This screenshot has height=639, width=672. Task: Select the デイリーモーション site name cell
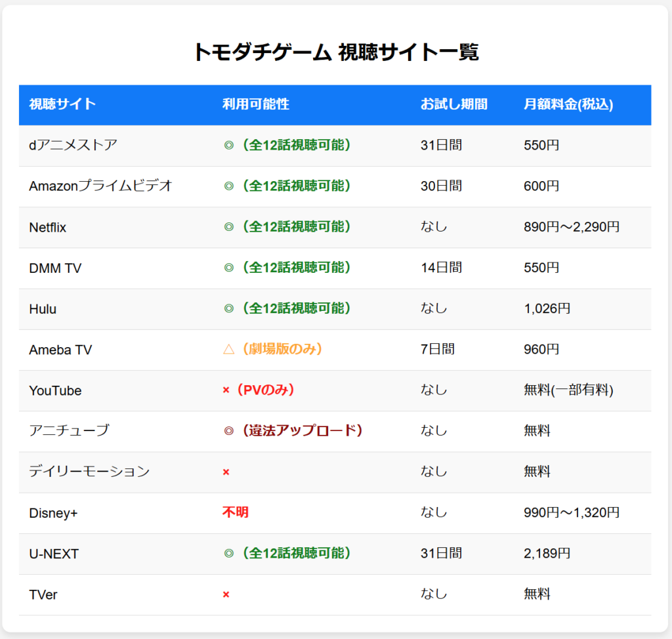[89, 472]
